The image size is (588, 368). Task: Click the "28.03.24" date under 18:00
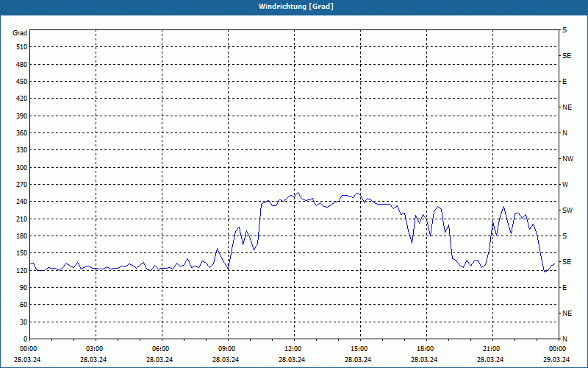(424, 360)
